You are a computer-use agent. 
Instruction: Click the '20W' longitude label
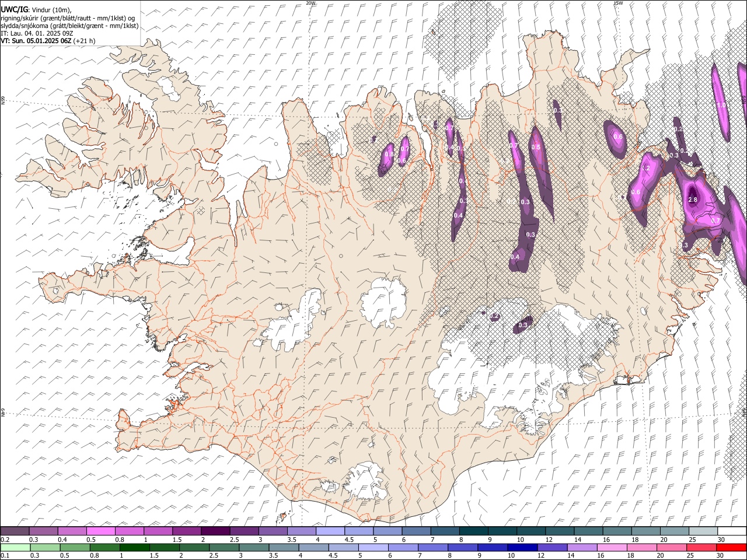click(x=310, y=3)
